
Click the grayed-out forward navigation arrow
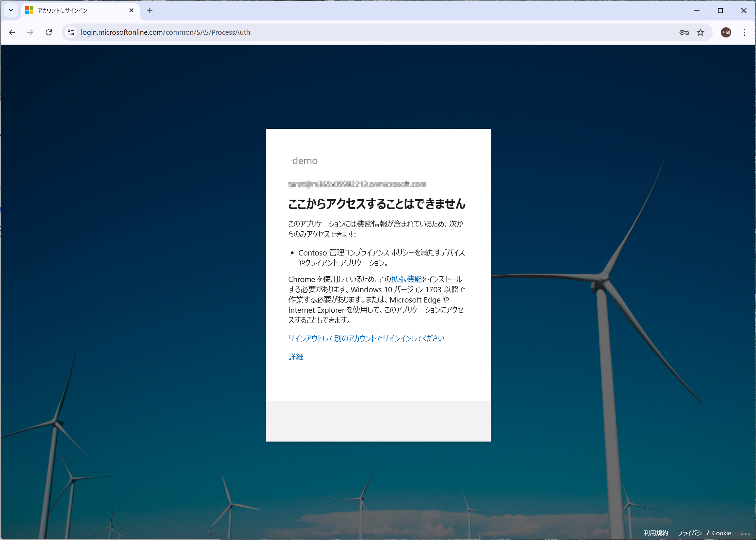coord(30,32)
